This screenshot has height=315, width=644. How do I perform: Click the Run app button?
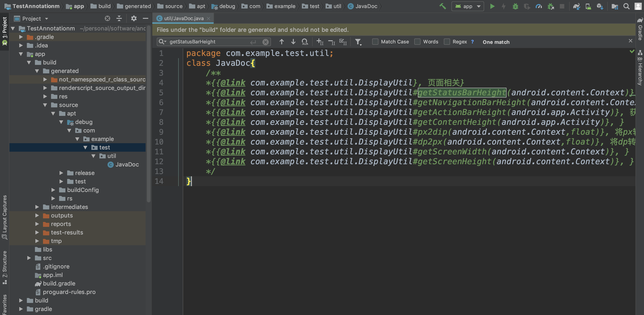click(x=492, y=6)
